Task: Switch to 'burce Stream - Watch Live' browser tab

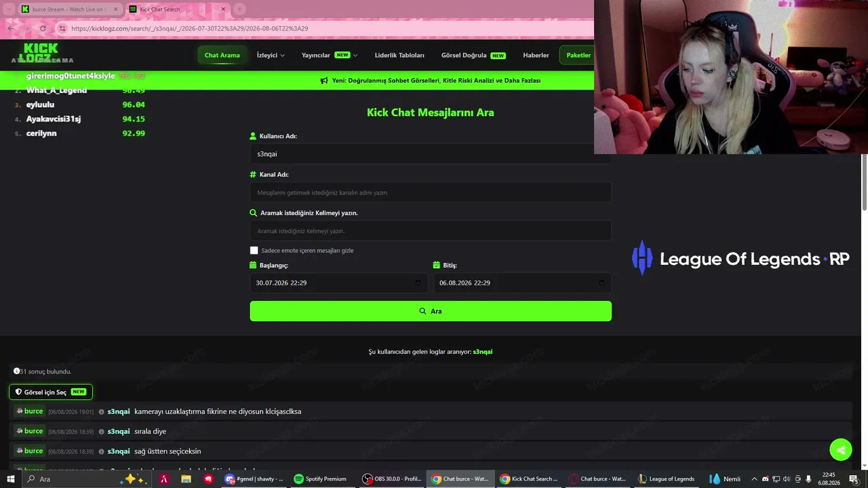Action: coord(70,9)
